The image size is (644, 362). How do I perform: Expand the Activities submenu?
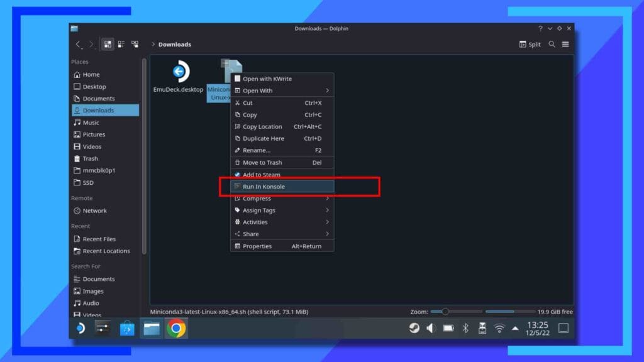[282, 222]
